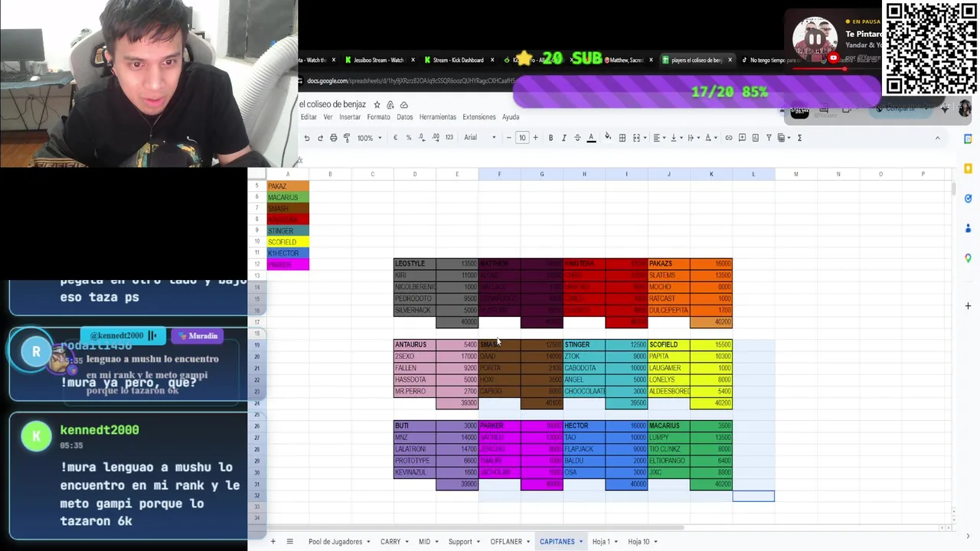This screenshot has width=980, height=551.
Task: Print the spreadsheet
Action: pyautogui.click(x=333, y=138)
